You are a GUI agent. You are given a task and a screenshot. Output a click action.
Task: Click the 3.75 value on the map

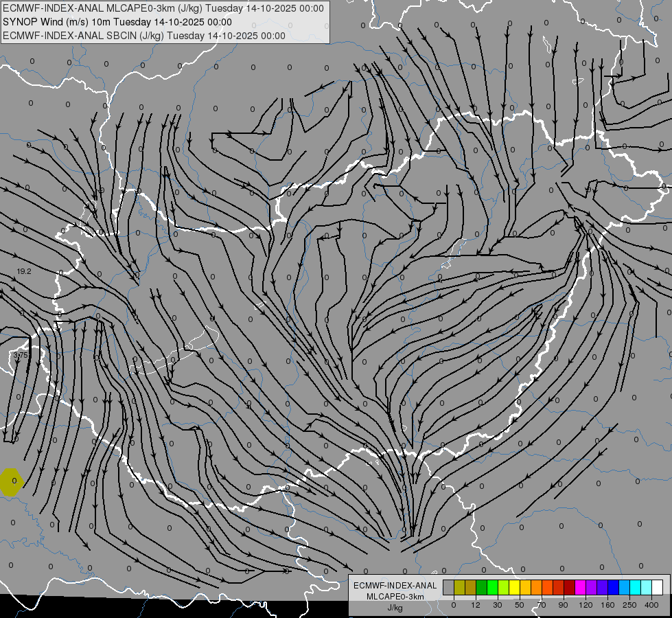pyautogui.click(x=21, y=355)
